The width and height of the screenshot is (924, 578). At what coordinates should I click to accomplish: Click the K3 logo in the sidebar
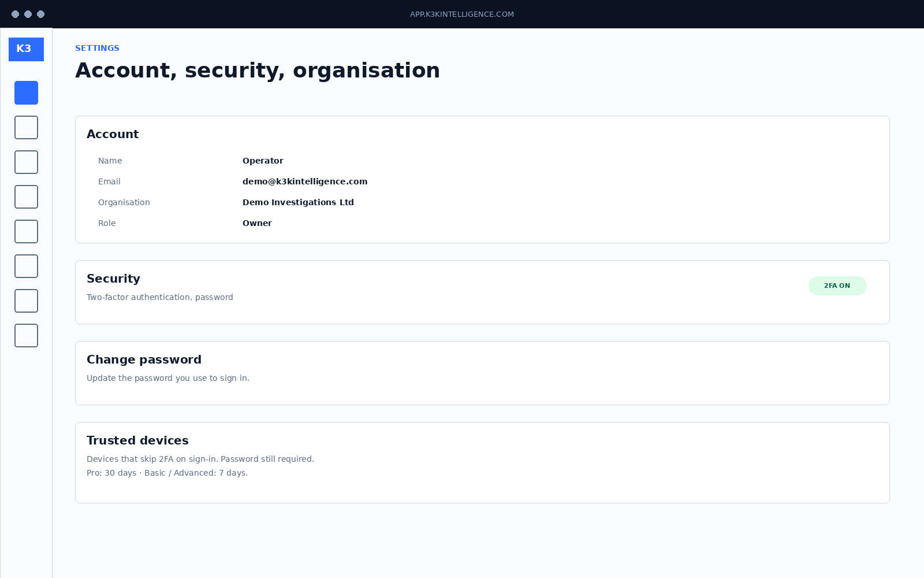click(x=26, y=49)
